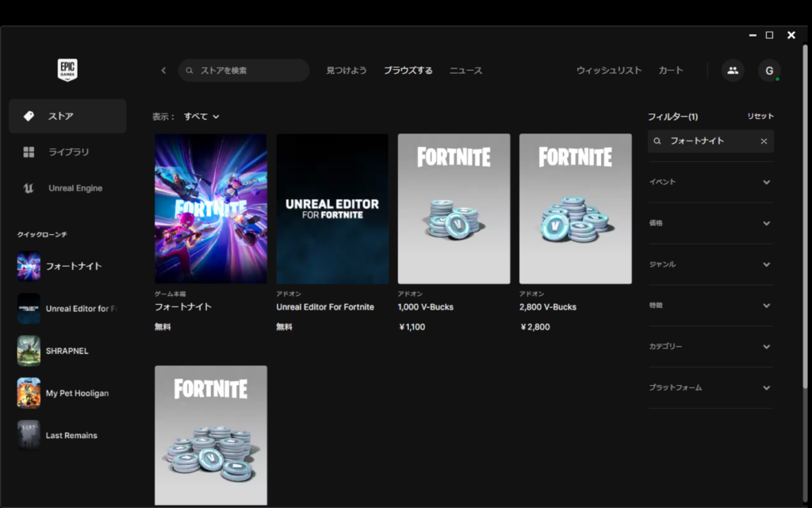The image size is (812, 508).
Task: Click the Epic Games logo
Action: (67, 70)
